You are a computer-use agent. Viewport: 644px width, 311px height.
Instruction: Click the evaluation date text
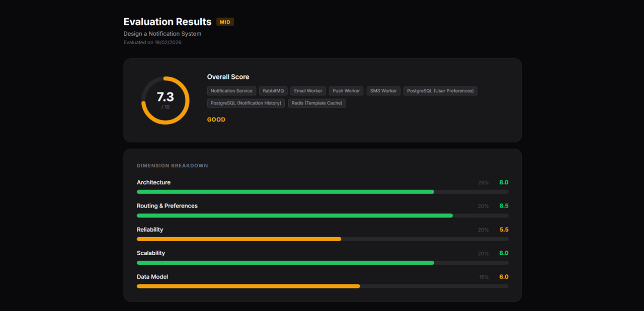tap(152, 42)
